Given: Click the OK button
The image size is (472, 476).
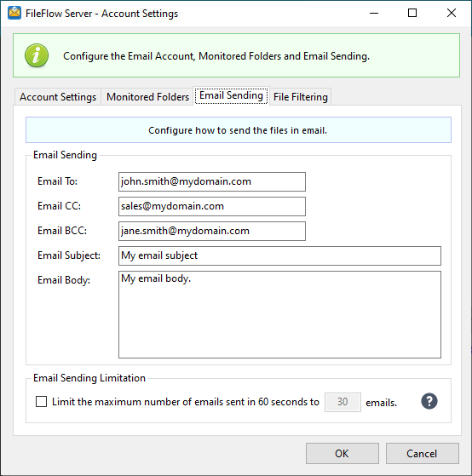Looking at the screenshot, I should (x=342, y=453).
